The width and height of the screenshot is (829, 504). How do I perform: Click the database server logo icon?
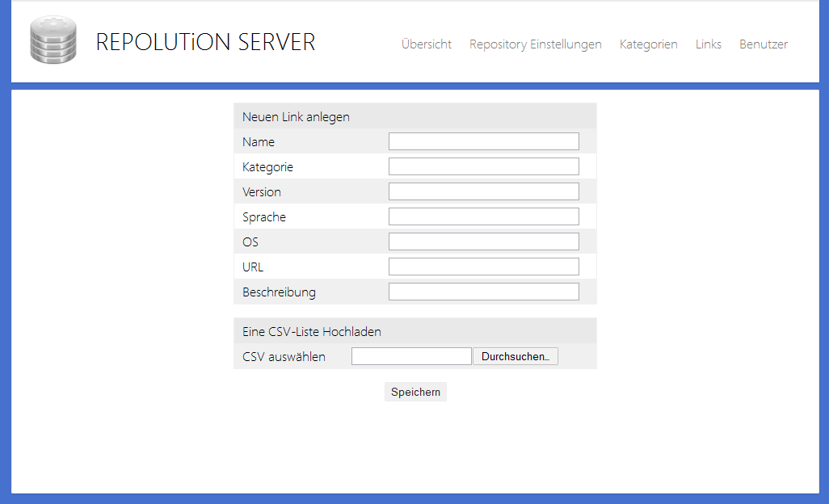(52, 39)
